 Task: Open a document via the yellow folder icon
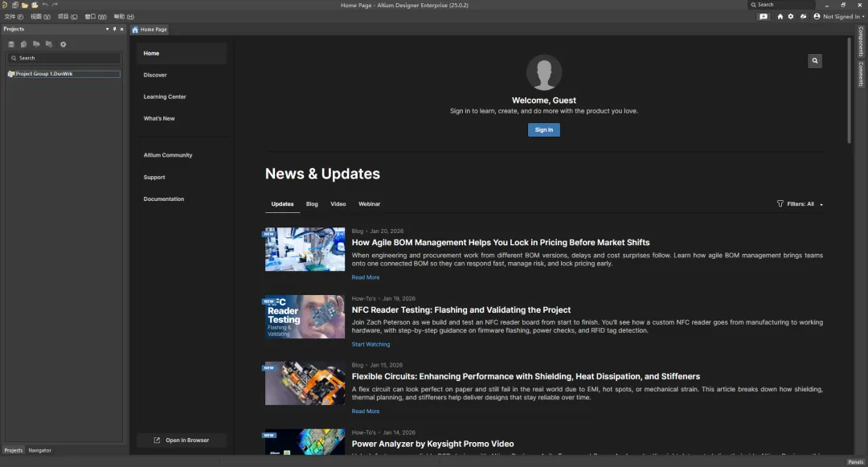click(x=25, y=5)
